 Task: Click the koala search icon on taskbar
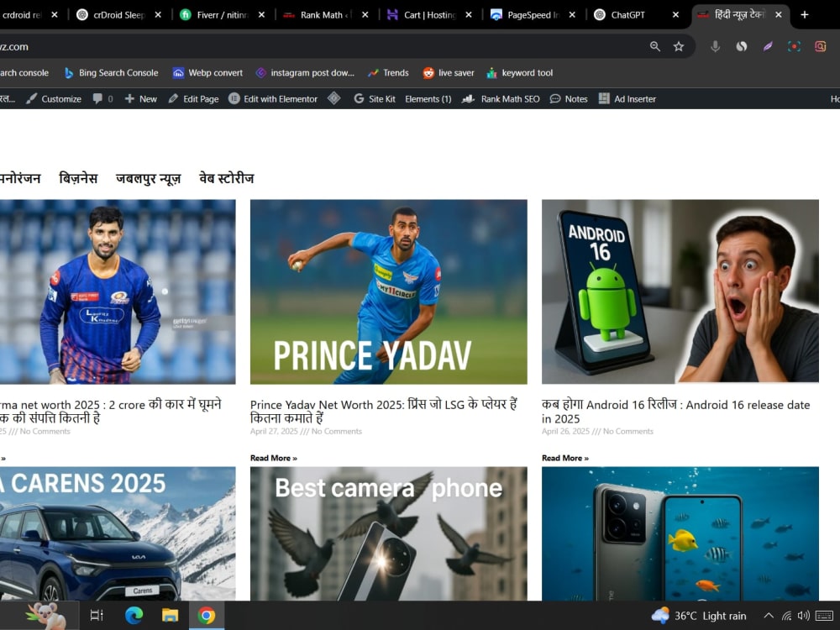46,616
